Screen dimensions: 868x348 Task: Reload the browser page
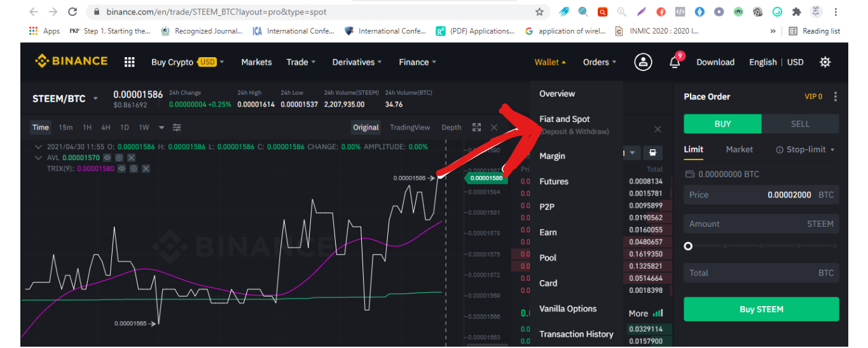(72, 11)
